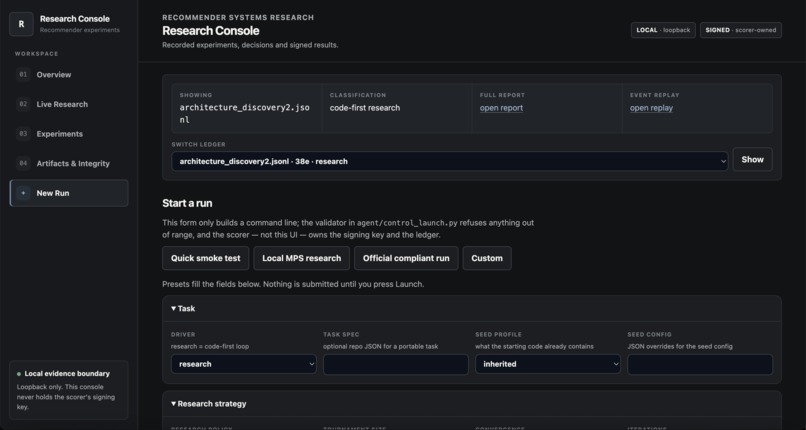Open the Driver dropdown set to research
The width and height of the screenshot is (806, 430).
(x=244, y=364)
